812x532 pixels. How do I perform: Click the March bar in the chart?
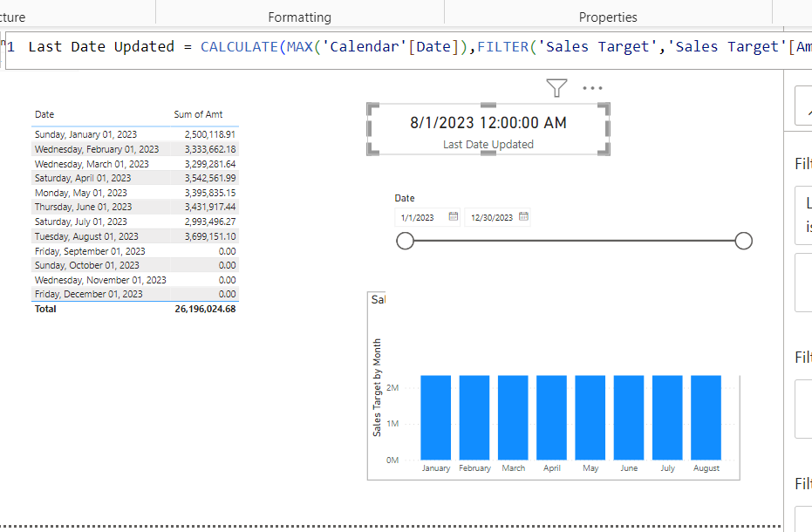513,418
